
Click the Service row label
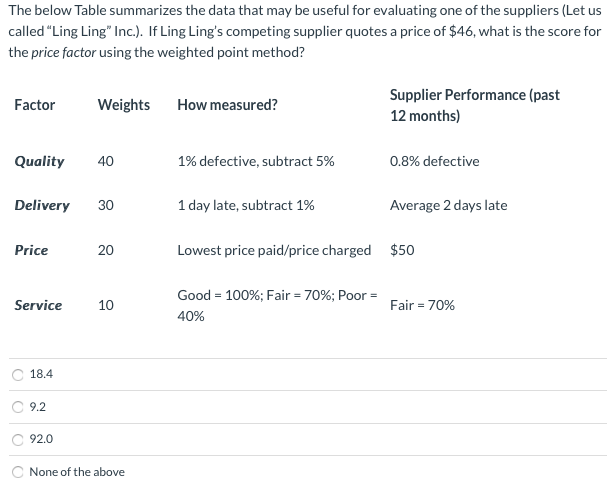[38, 305]
